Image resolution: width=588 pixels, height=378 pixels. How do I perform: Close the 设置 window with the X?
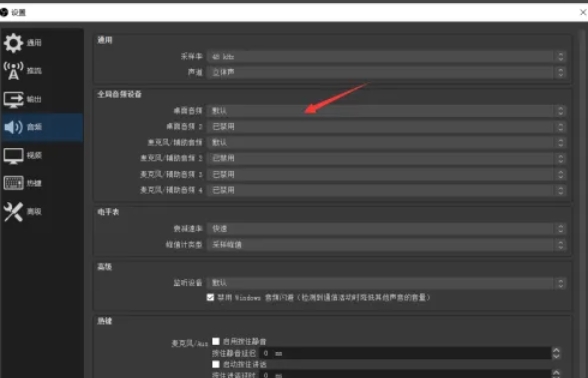tap(583, 12)
